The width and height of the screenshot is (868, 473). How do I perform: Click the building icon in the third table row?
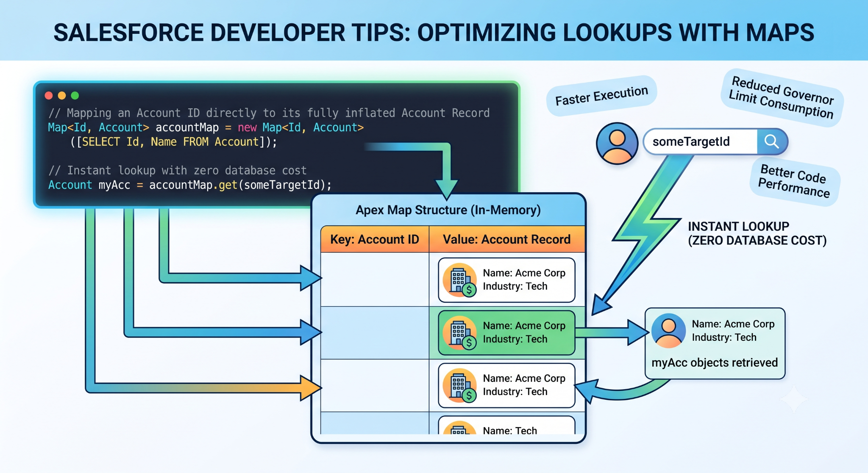click(460, 385)
